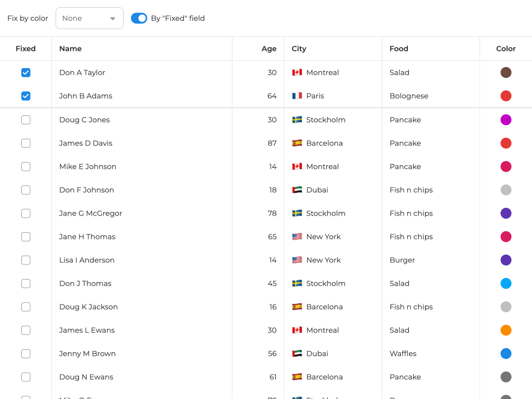Open the Fix by color dropdown

[x=89, y=18]
